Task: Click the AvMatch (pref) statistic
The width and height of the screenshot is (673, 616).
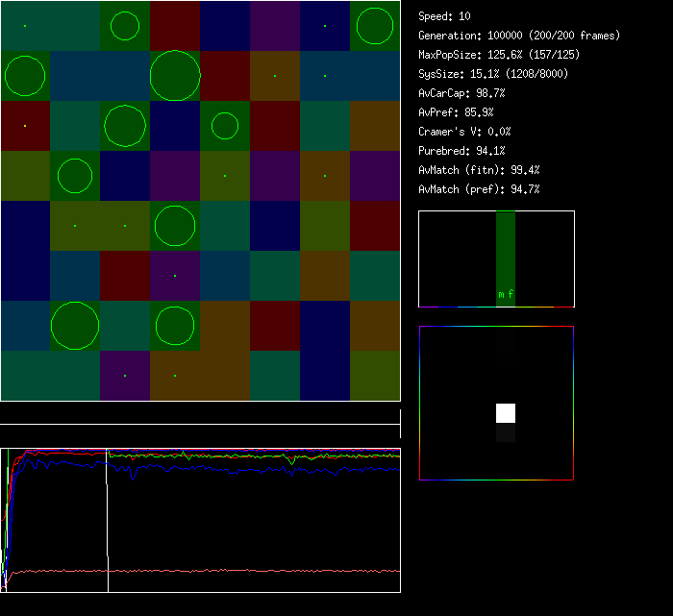Action: 479,189
